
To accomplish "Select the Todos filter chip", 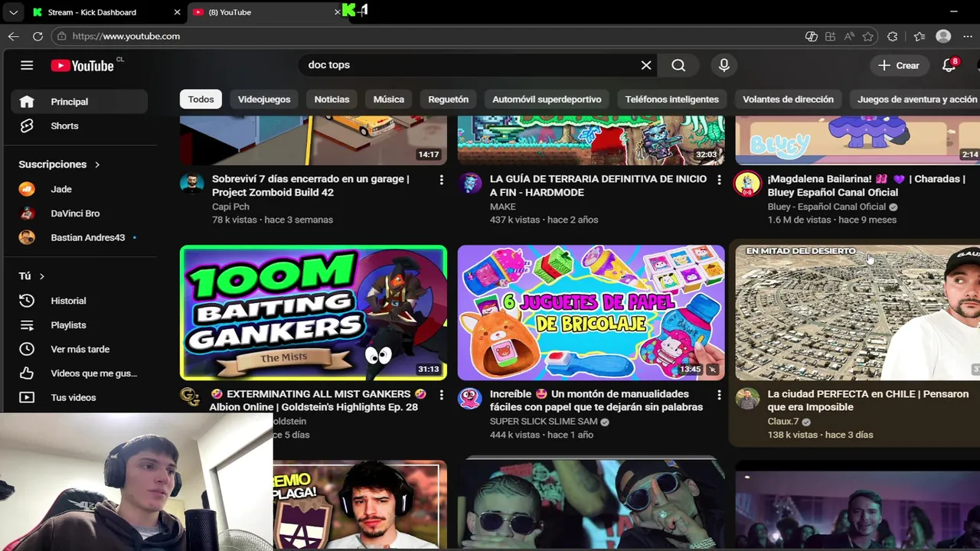I will [x=201, y=99].
